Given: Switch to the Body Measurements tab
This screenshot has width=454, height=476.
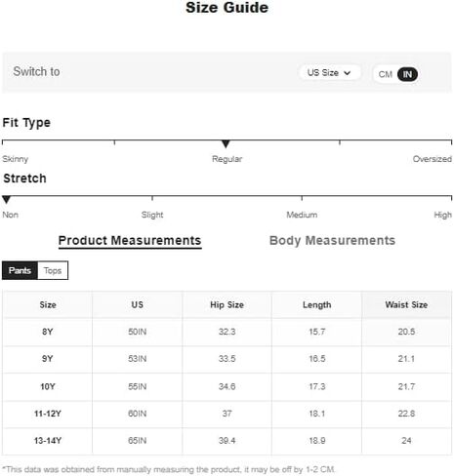Looking at the screenshot, I should coord(332,241).
